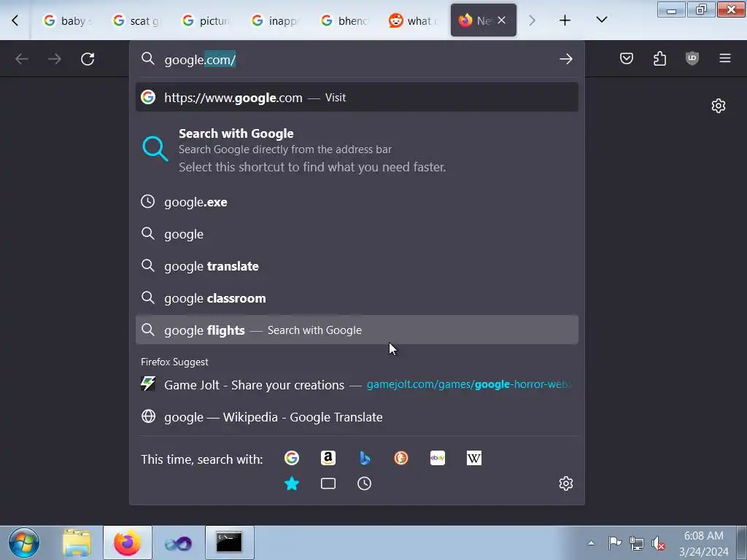Switch to the 'baby' Google tab
Viewport: 747px width, 560px height.
pyautogui.click(x=66, y=20)
